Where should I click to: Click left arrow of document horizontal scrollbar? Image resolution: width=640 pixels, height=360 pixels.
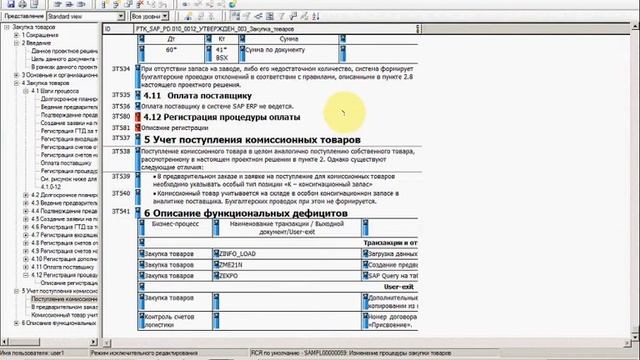[107, 343]
